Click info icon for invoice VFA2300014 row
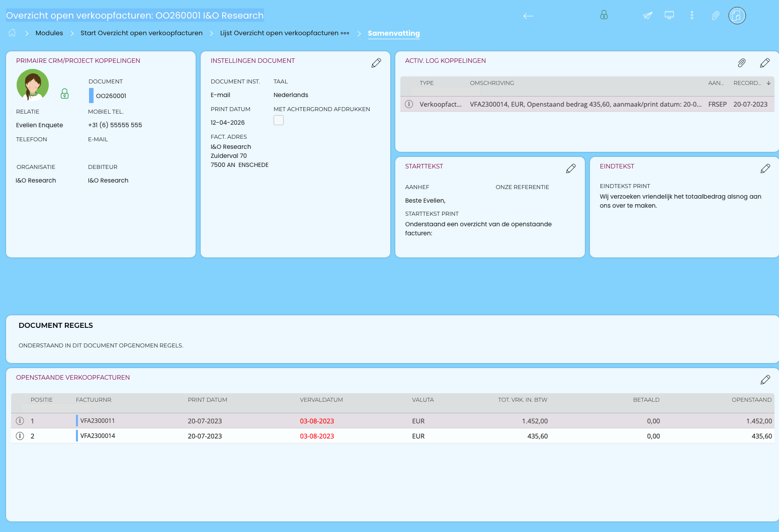Image resolution: width=779 pixels, height=532 pixels. coord(20,436)
